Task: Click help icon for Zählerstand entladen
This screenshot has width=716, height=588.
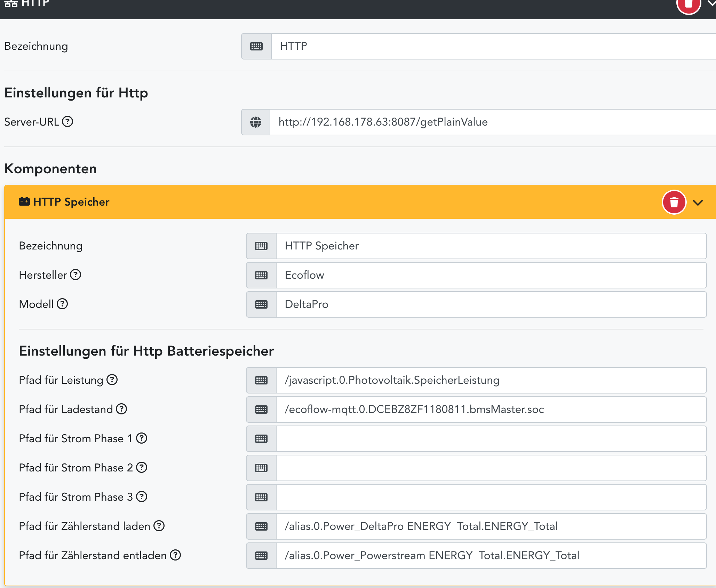Action: click(175, 555)
